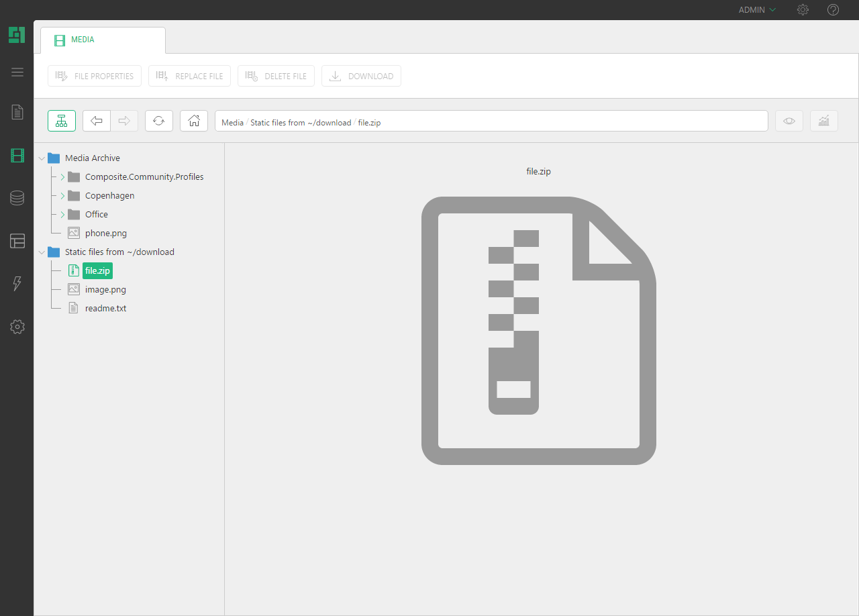Expand the Copenhagen folder
Image resolution: width=859 pixels, height=616 pixels.
62,196
